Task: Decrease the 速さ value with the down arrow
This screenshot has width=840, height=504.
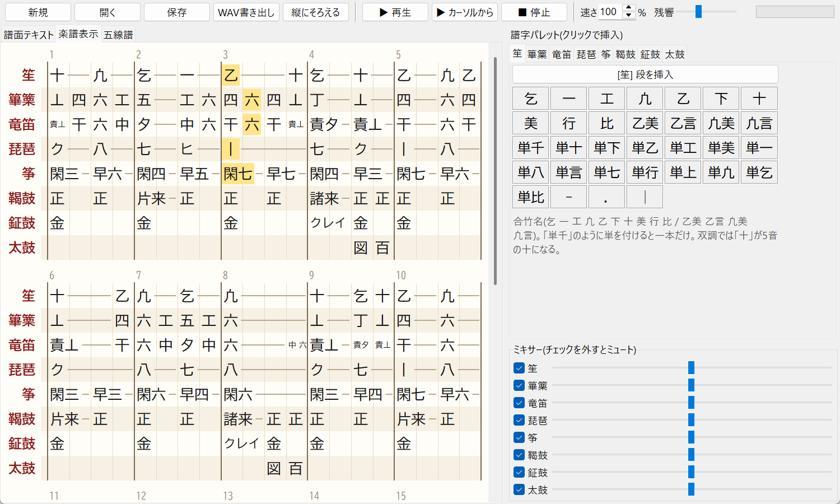Action: tap(629, 15)
